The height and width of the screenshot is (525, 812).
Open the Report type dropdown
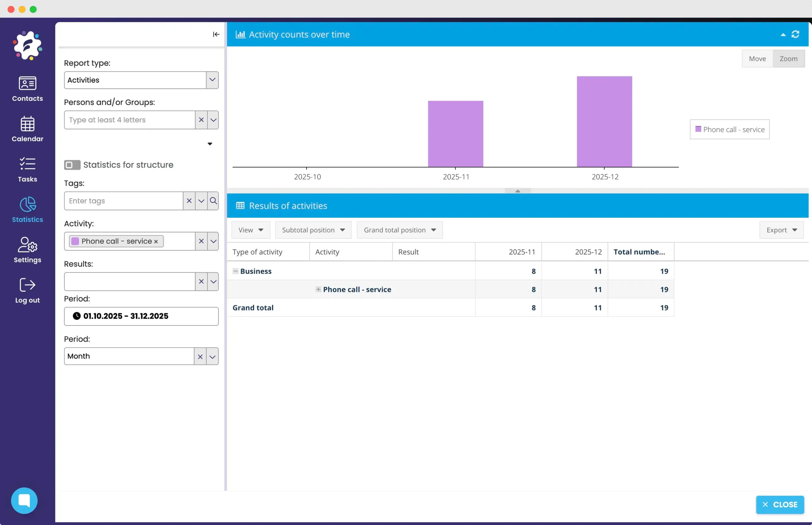pyautogui.click(x=212, y=80)
